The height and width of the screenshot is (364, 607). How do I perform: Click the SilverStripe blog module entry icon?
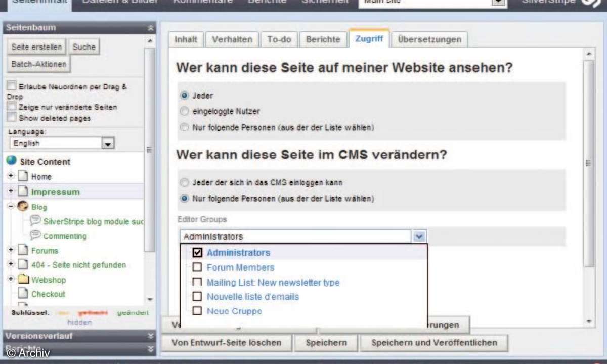click(x=35, y=220)
